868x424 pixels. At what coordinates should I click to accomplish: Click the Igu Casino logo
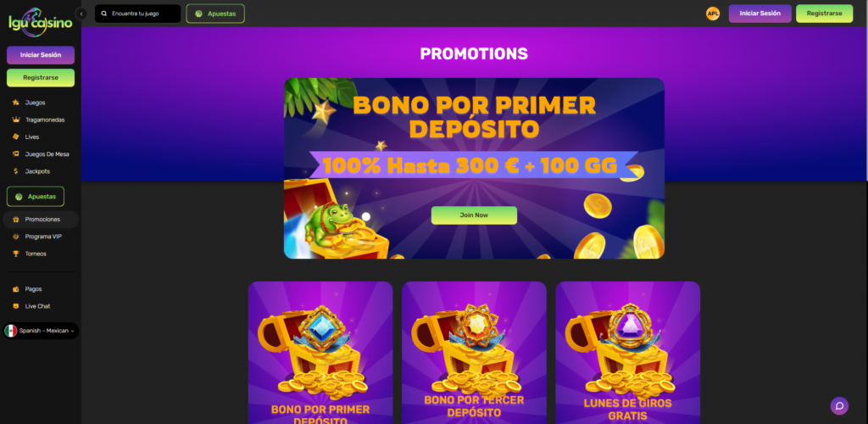click(x=41, y=21)
